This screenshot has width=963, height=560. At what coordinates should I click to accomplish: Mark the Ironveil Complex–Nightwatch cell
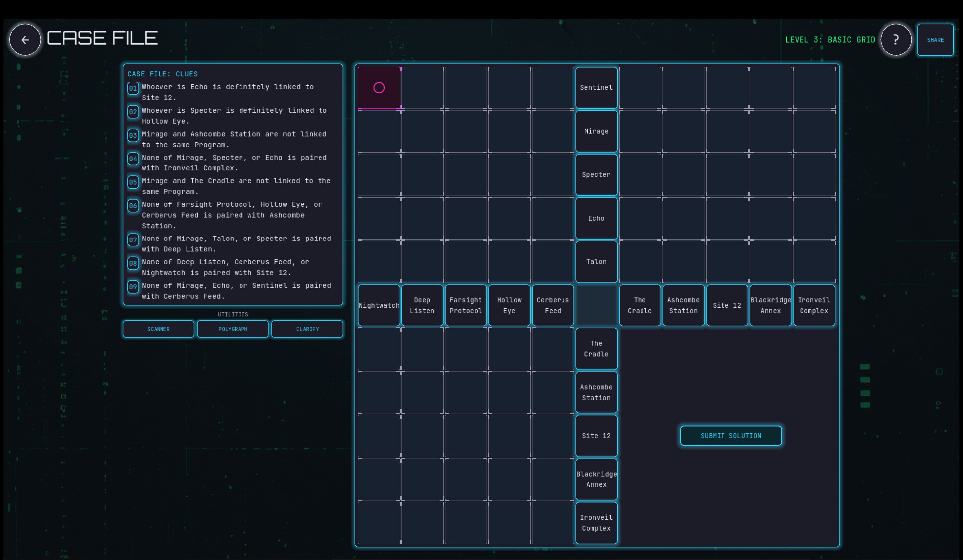pyautogui.click(x=379, y=523)
